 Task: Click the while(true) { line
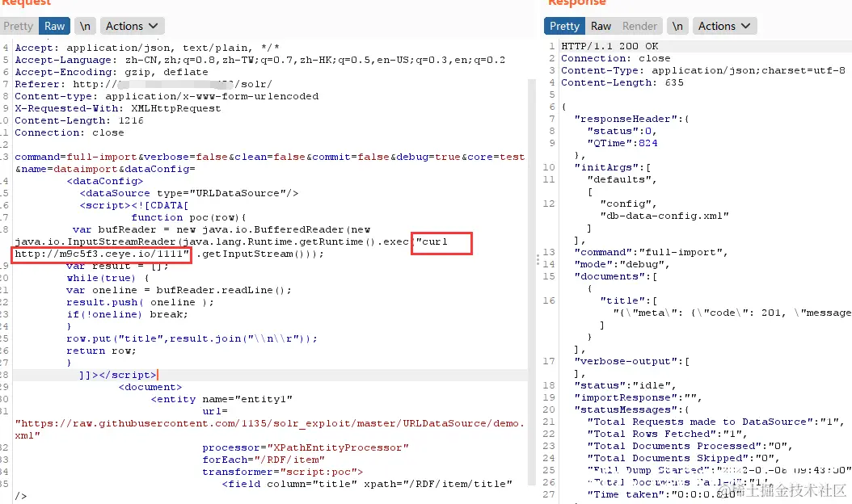(108, 278)
